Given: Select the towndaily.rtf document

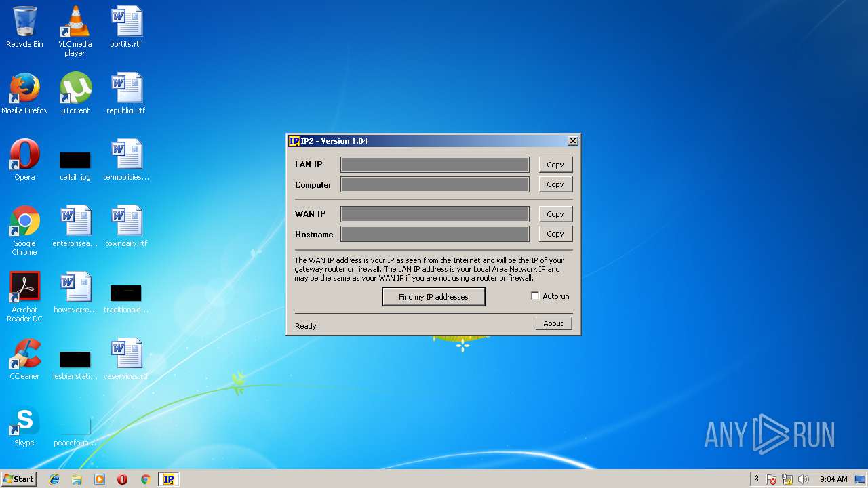Looking at the screenshot, I should pos(125,227).
